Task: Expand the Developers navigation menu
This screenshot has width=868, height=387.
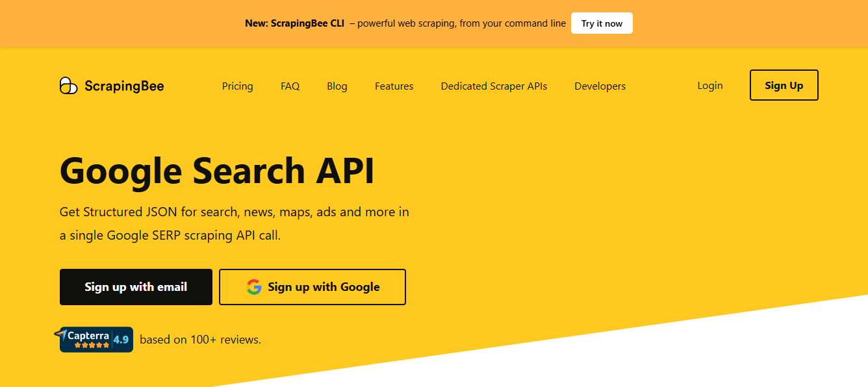Action: click(600, 86)
